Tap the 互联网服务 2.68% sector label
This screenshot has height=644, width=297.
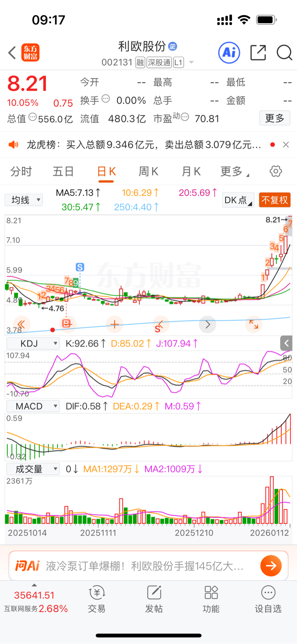(36, 609)
